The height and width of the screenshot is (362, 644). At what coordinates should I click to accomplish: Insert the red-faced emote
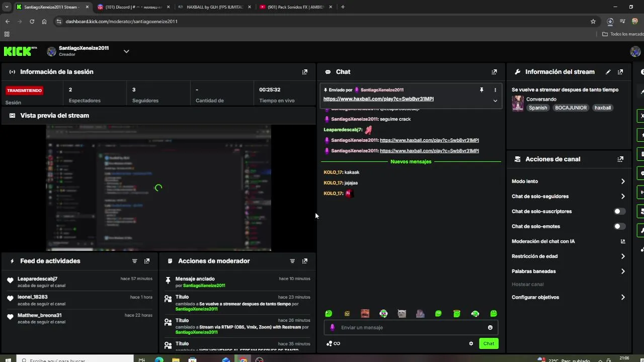pos(365,314)
